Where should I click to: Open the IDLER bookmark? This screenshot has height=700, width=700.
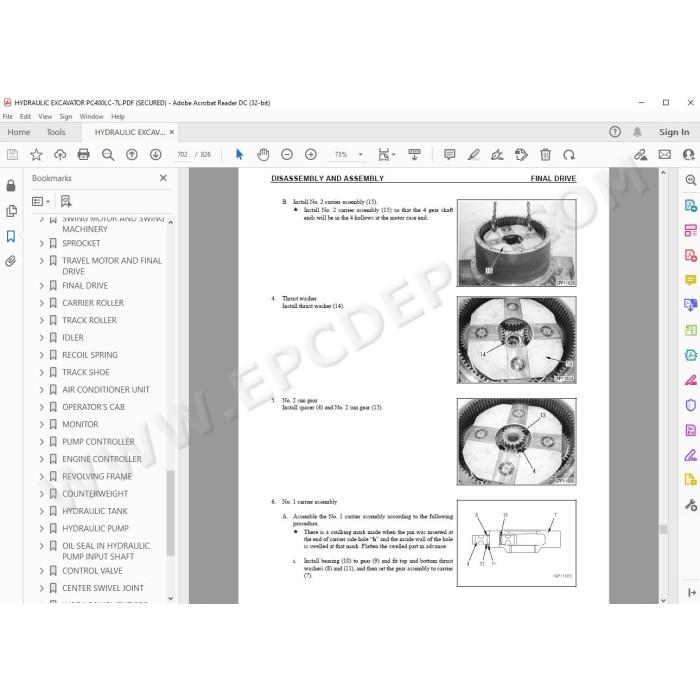pos(73,338)
